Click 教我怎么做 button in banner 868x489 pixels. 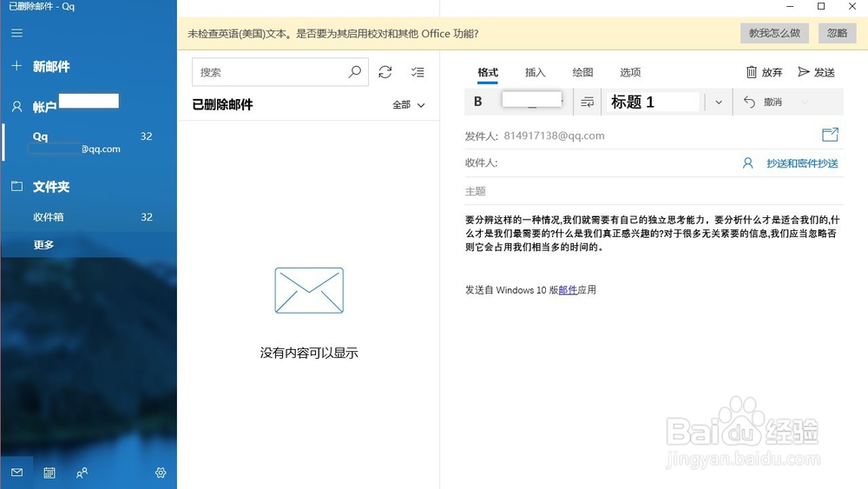(x=774, y=33)
